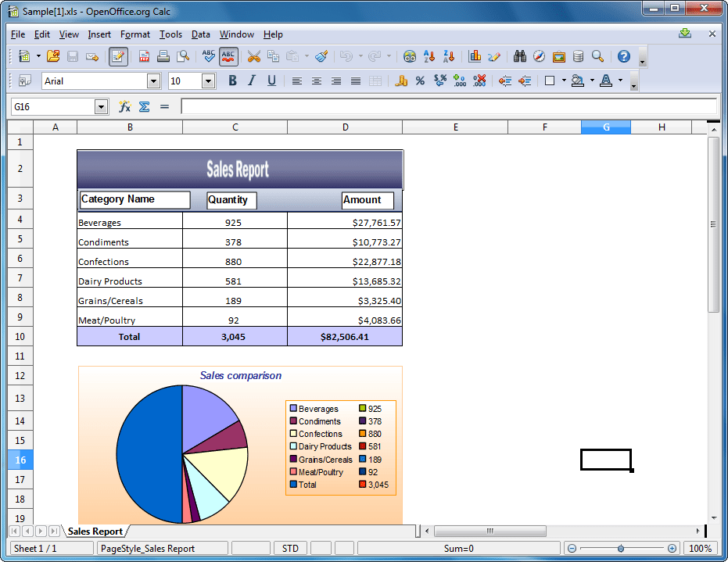Click the Currency number format button
Screen dimensions: 728x562
[x=400, y=81]
